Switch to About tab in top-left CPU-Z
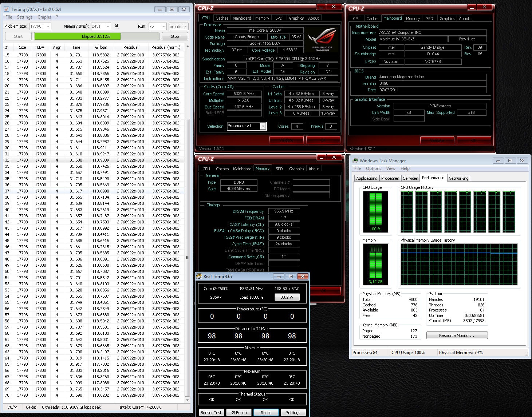The width and height of the screenshot is (532, 417). pos(314,18)
